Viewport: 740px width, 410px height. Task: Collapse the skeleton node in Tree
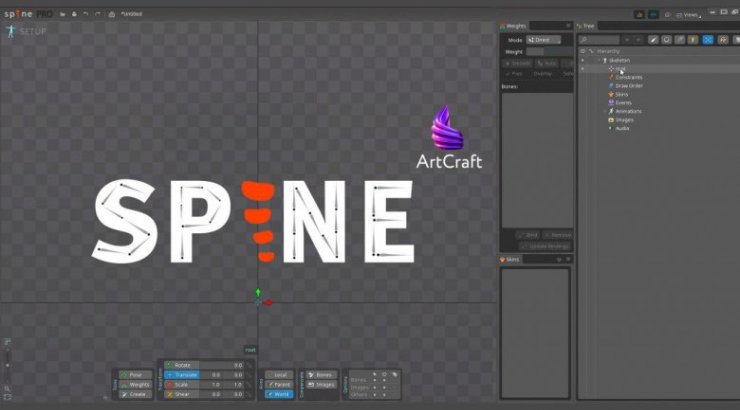[599, 60]
